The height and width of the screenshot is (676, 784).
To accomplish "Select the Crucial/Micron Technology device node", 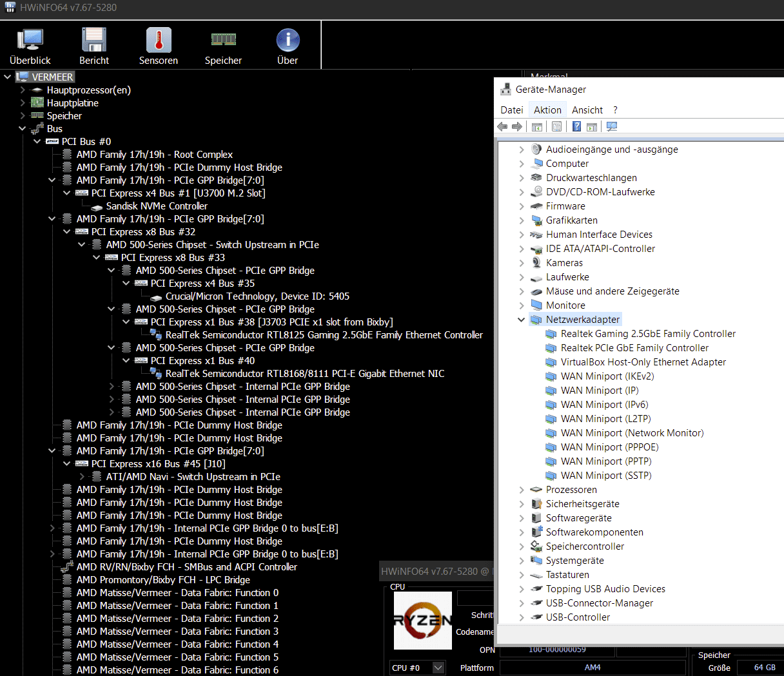I will point(257,296).
